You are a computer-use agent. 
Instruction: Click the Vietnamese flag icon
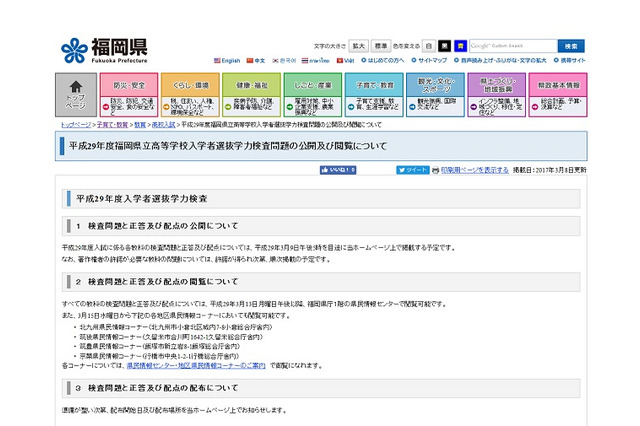[x=340, y=60]
